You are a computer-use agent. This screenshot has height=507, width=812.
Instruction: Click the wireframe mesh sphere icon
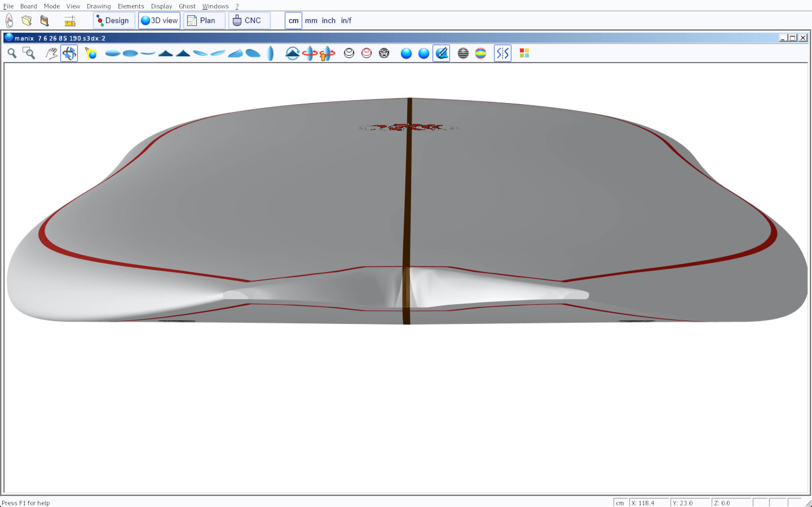point(384,53)
